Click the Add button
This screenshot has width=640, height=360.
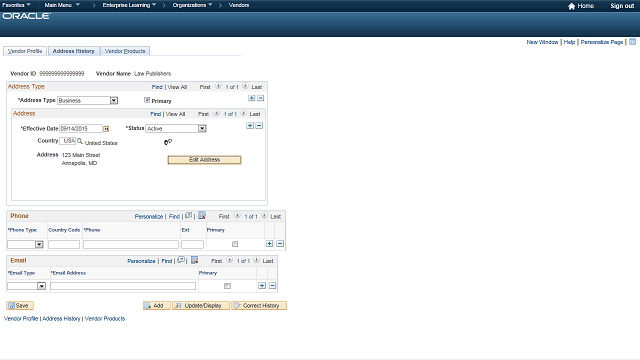pyautogui.click(x=156, y=305)
